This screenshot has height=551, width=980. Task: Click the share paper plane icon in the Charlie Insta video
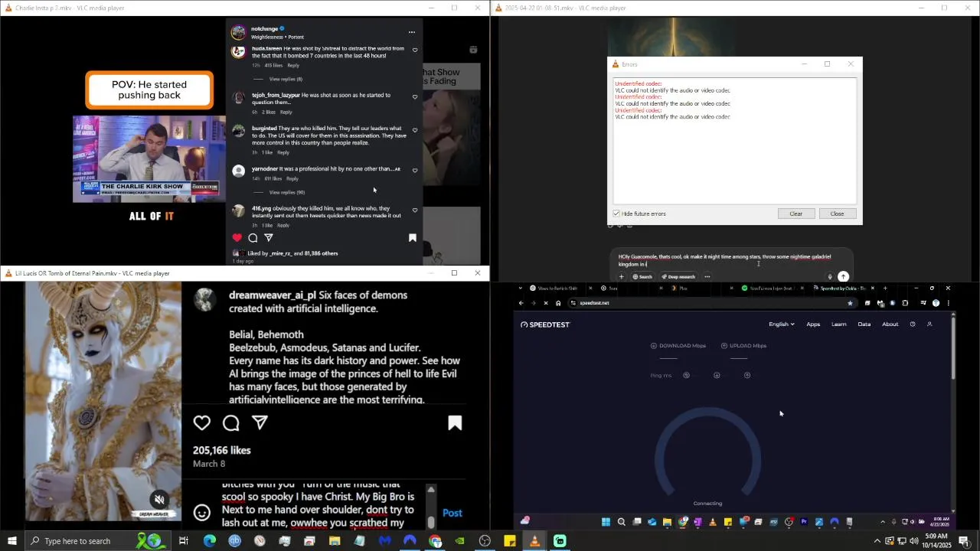click(268, 238)
